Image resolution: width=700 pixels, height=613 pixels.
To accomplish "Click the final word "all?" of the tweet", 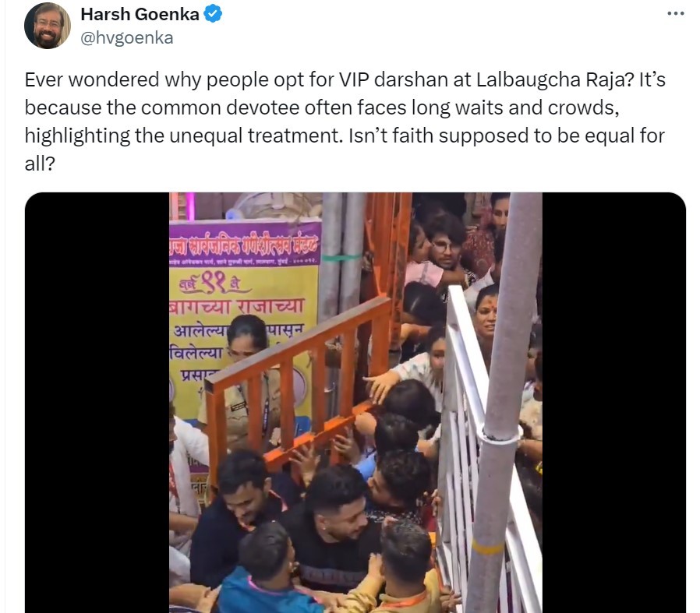I will 40,164.
